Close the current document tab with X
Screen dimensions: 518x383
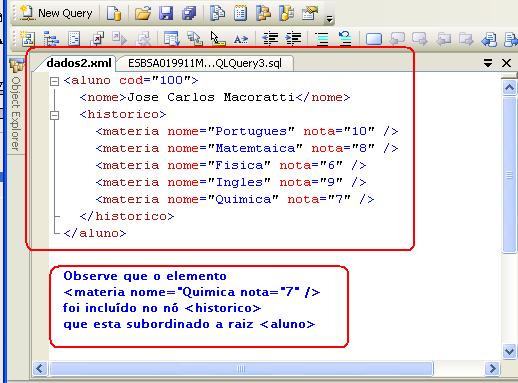[506, 63]
